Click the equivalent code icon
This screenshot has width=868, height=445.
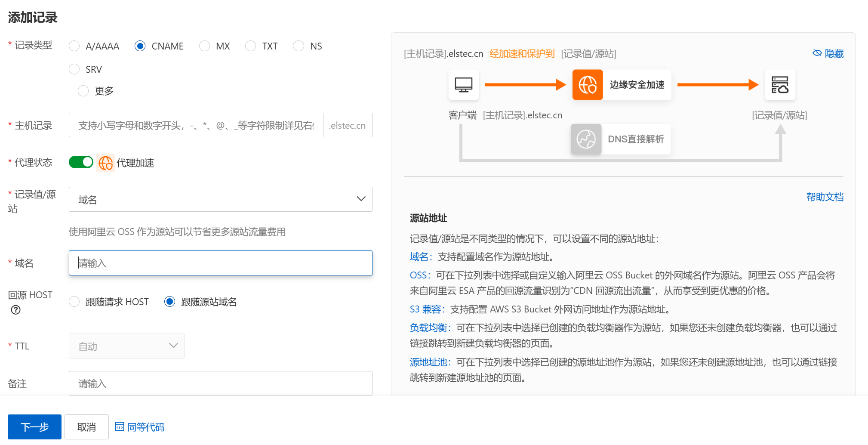click(120, 426)
